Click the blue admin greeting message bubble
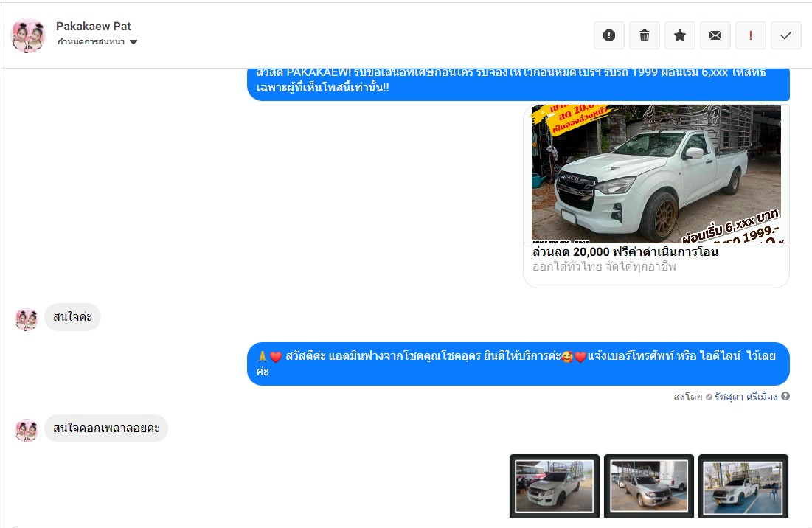Viewport: 812px width, 528px height. coord(518,364)
